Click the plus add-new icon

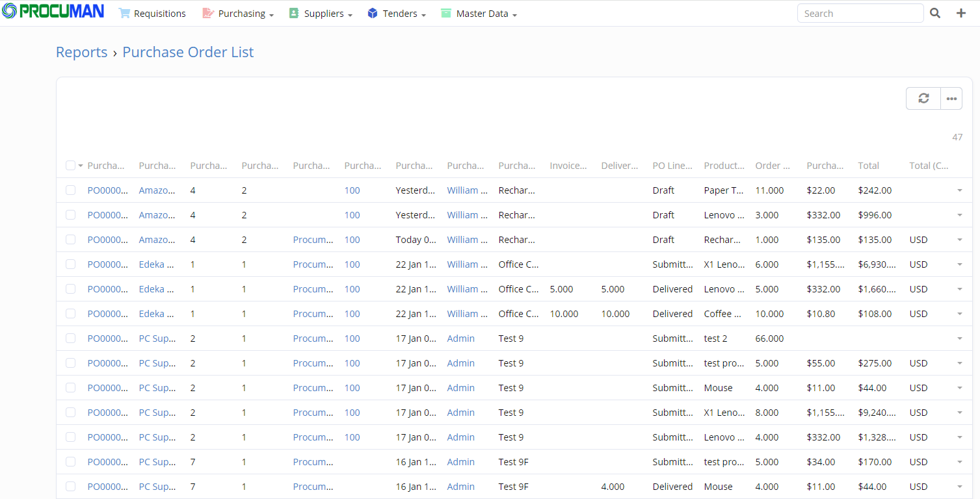[961, 13]
